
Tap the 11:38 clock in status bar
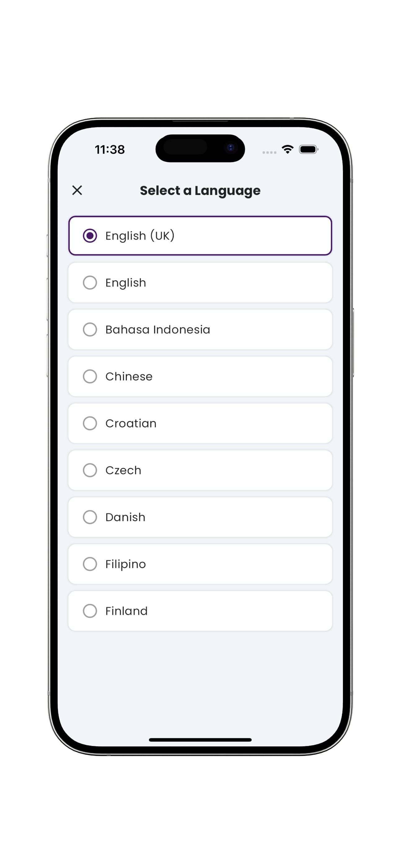[x=110, y=150]
